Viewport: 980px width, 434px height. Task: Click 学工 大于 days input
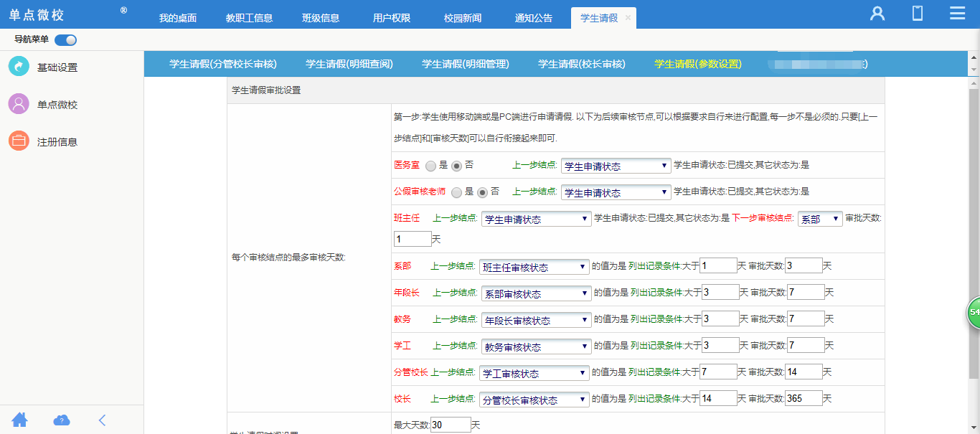click(721, 345)
